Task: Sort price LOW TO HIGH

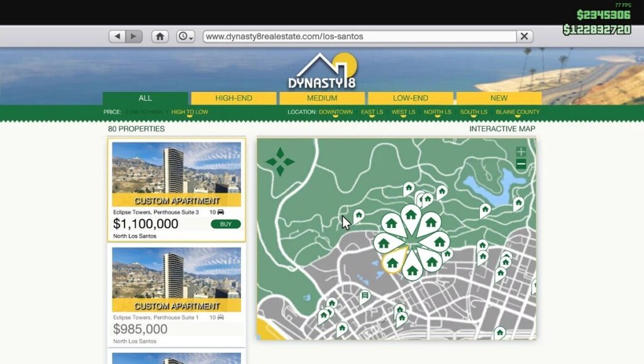Action: (x=144, y=112)
